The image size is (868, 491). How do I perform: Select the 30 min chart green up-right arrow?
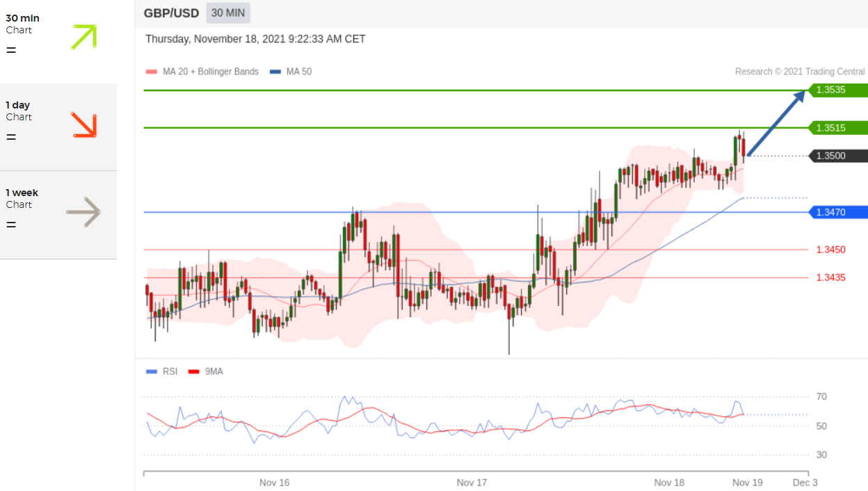84,37
